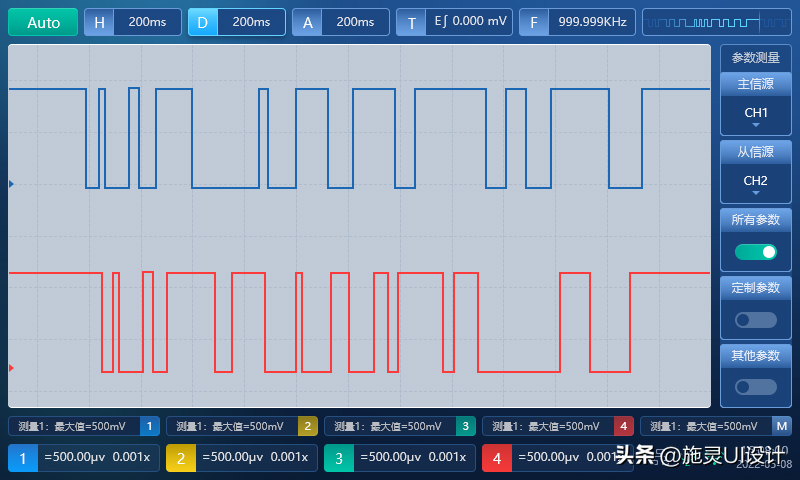
Task: Select the 主信源 header
Action: 756,84
